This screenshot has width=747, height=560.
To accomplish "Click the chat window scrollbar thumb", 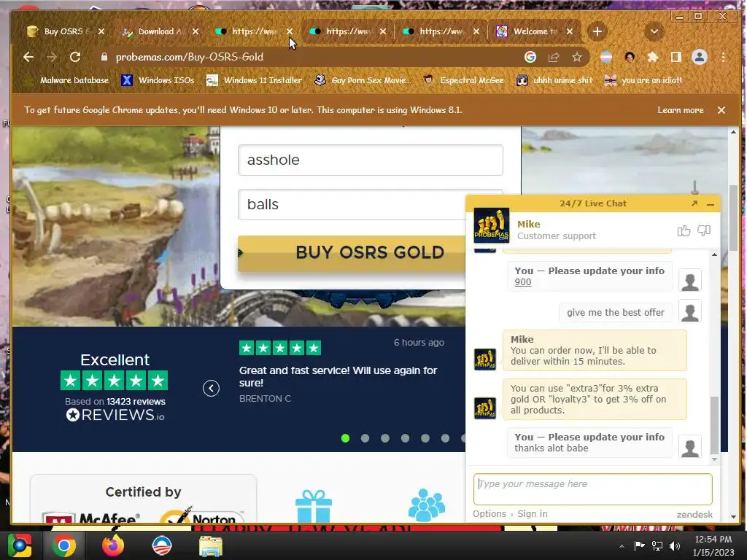I will point(714,425).
